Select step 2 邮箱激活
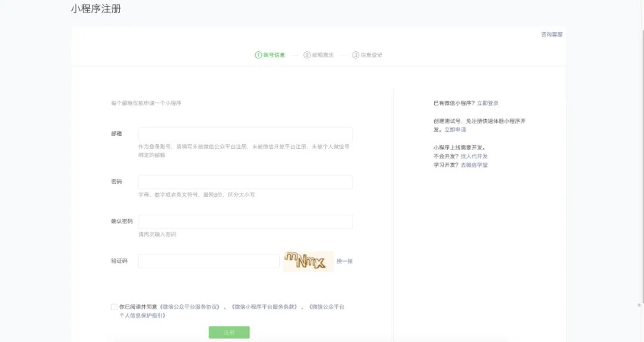The image size is (644, 342). [318, 55]
